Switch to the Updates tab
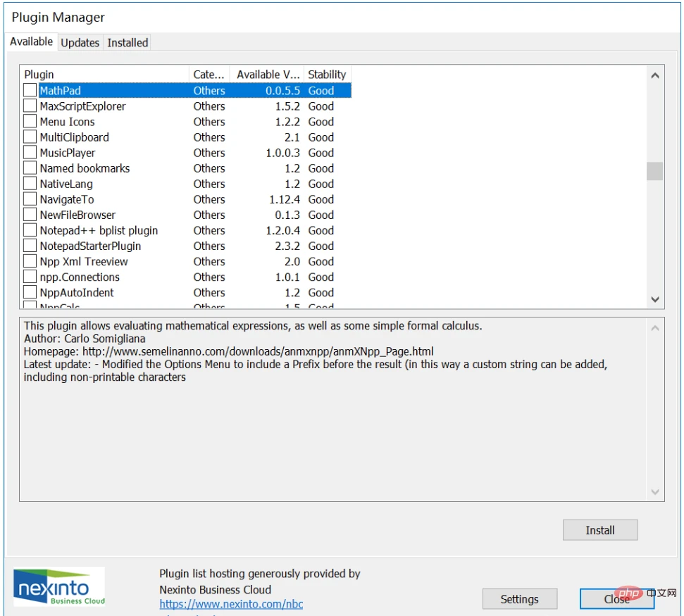 click(80, 43)
